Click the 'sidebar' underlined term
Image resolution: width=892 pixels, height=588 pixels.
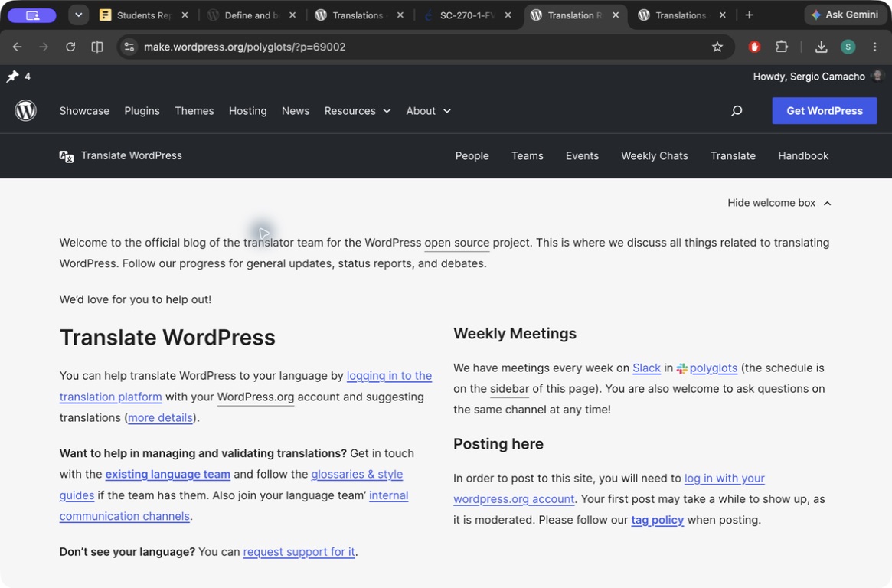[509, 389]
